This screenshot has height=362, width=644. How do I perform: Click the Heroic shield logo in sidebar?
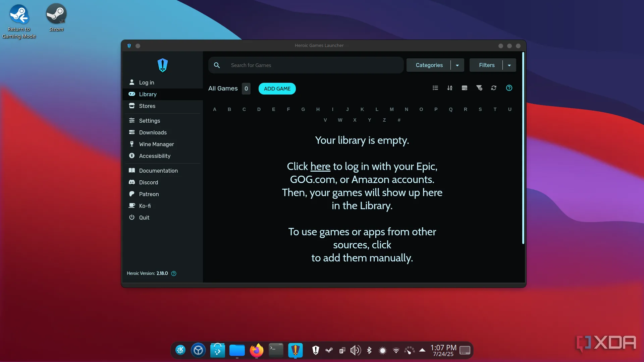tap(163, 65)
